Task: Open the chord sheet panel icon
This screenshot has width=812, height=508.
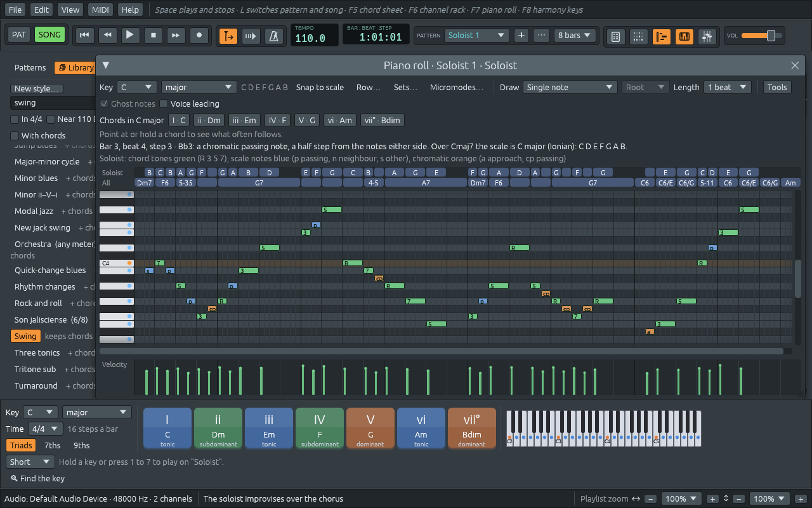Action: point(615,36)
